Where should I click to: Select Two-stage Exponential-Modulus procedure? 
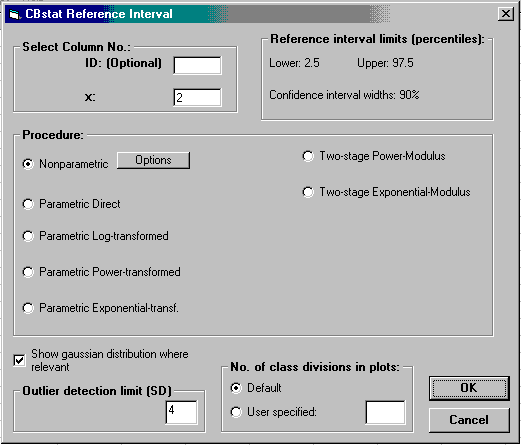308,192
